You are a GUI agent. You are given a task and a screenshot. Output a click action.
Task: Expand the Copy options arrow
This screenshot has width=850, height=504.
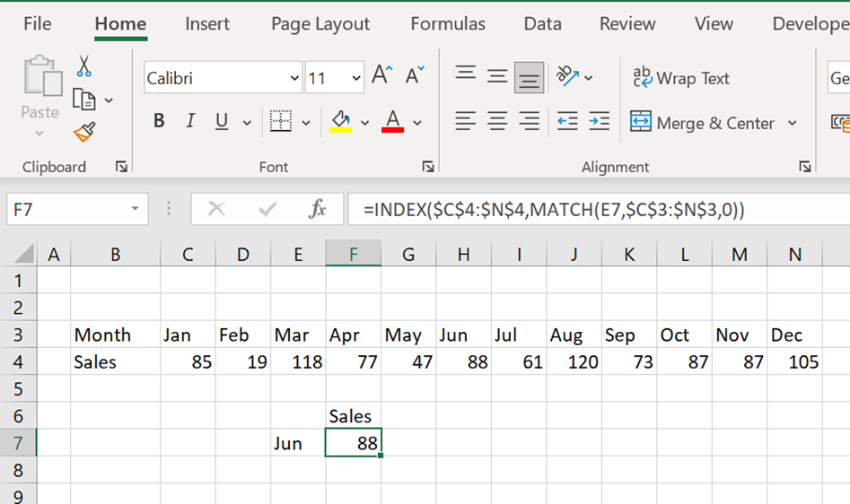point(109,100)
